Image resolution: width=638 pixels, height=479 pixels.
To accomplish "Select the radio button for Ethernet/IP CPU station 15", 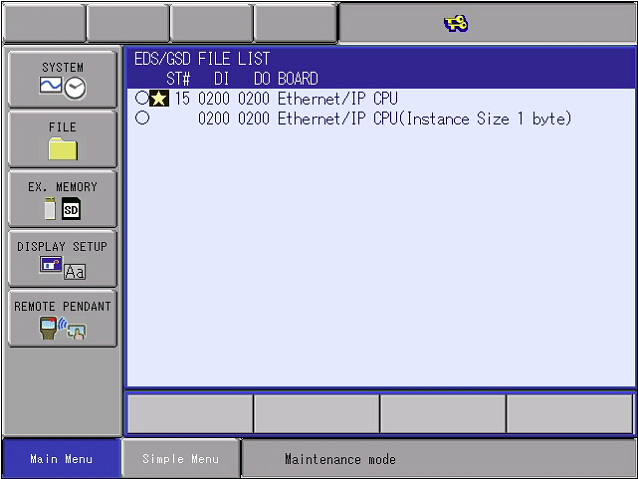I will (142, 98).
